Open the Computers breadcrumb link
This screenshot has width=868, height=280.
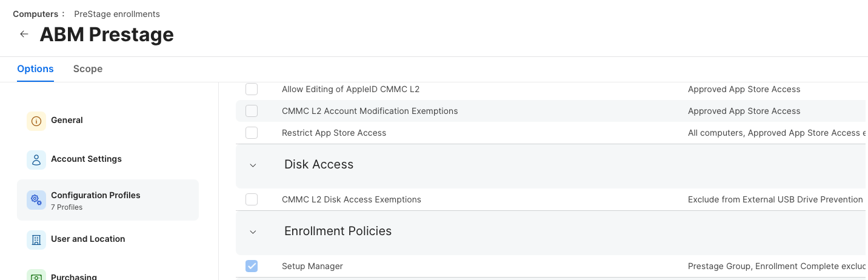click(x=35, y=13)
